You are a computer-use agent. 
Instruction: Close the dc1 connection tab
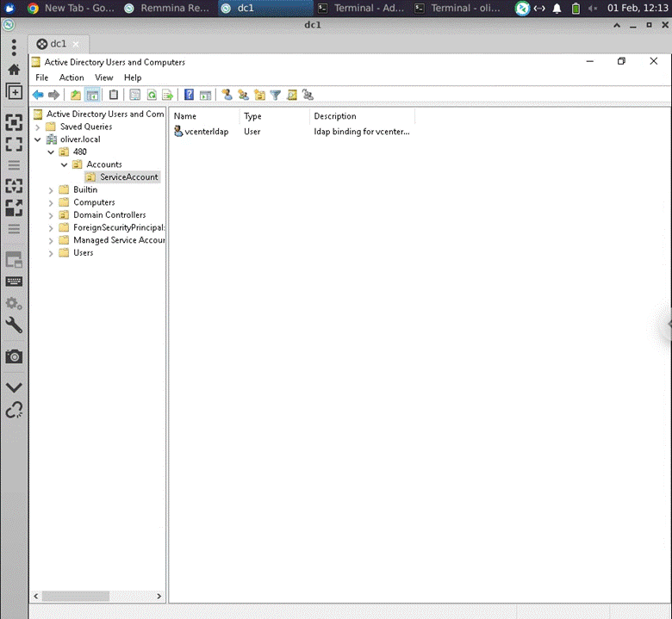76,44
